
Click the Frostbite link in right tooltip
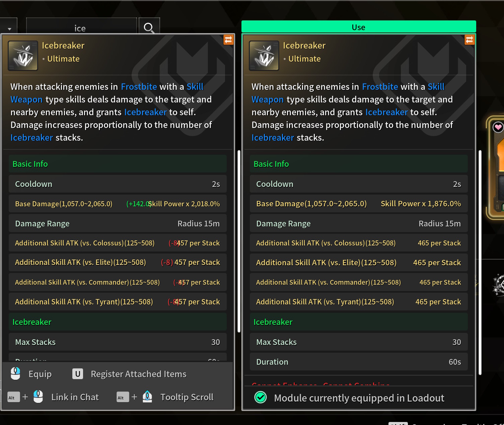(380, 87)
